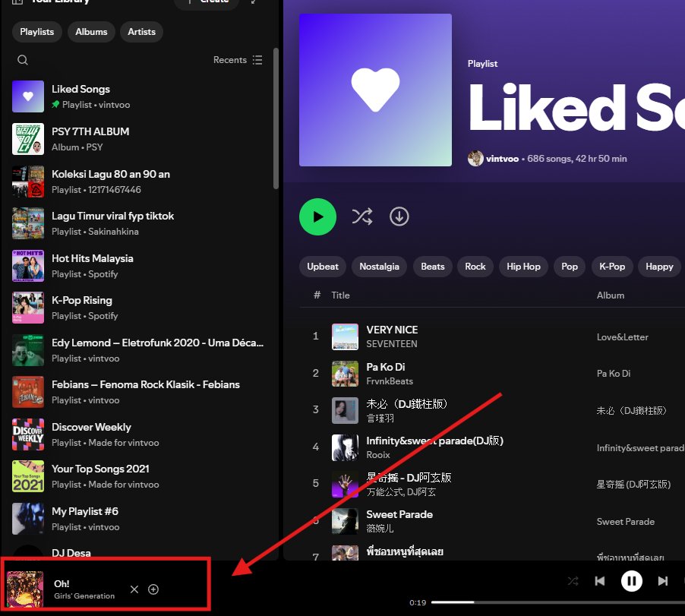Open the Hot Hits Malaysia playlist
This screenshot has height=616, width=685.
[x=137, y=266]
